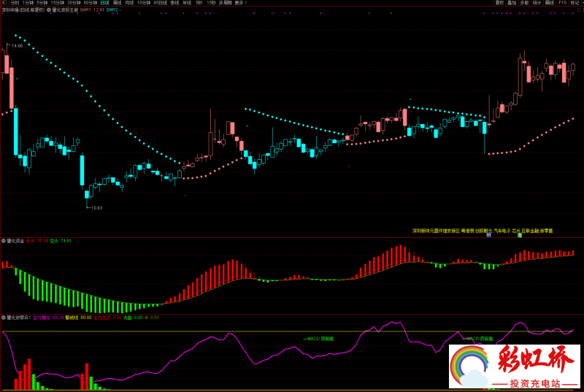Click the blue info marker under 汽车电子

pos(488,236)
